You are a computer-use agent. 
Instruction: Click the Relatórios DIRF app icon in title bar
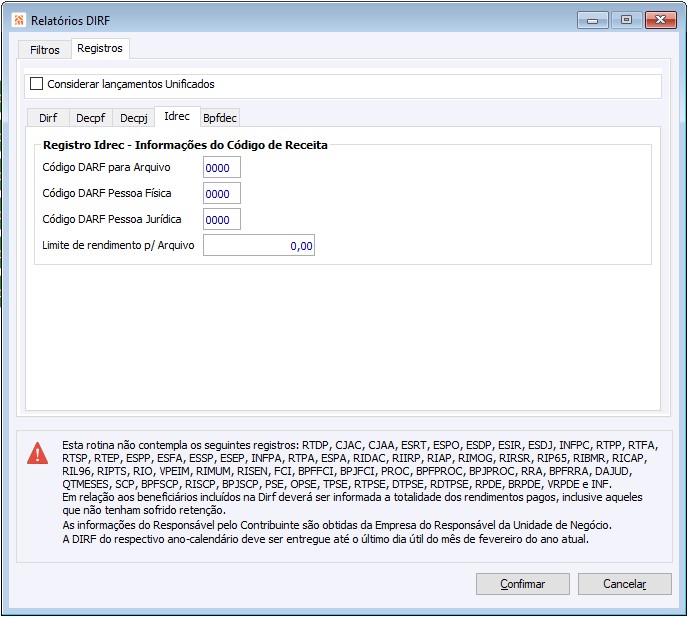click(x=18, y=20)
